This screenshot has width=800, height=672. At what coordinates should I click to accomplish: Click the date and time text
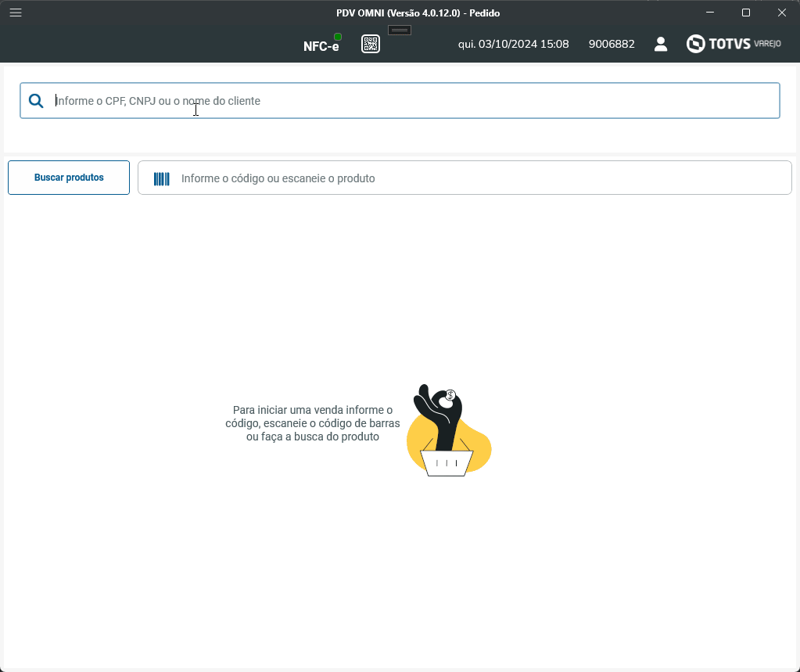[x=513, y=44]
